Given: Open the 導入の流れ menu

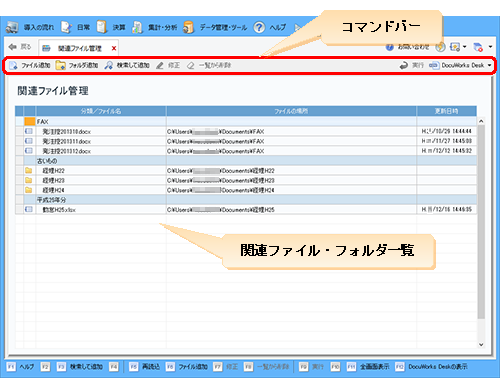Looking at the screenshot, I should (30, 27).
